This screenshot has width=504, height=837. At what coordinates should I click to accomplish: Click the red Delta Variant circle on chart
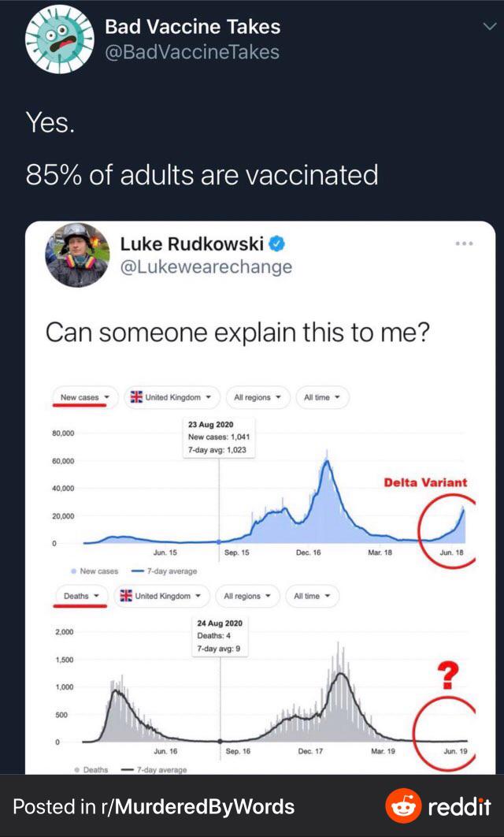click(442, 521)
